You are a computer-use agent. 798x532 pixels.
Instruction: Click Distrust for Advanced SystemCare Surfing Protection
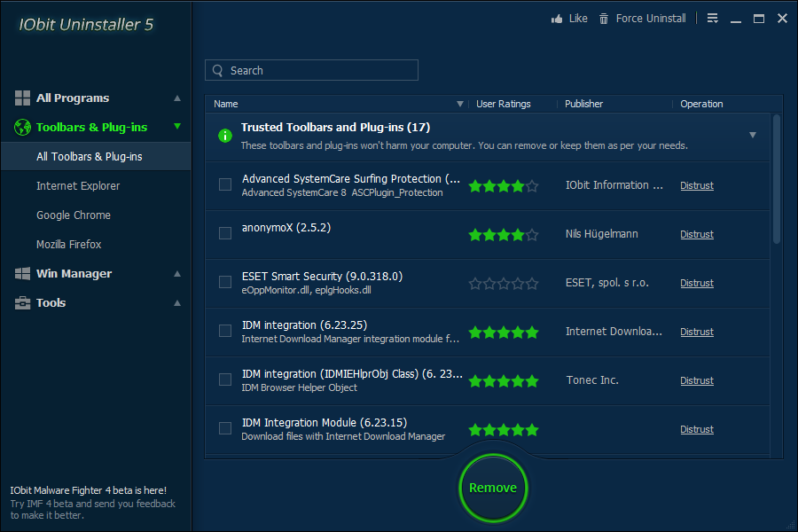[x=697, y=185]
